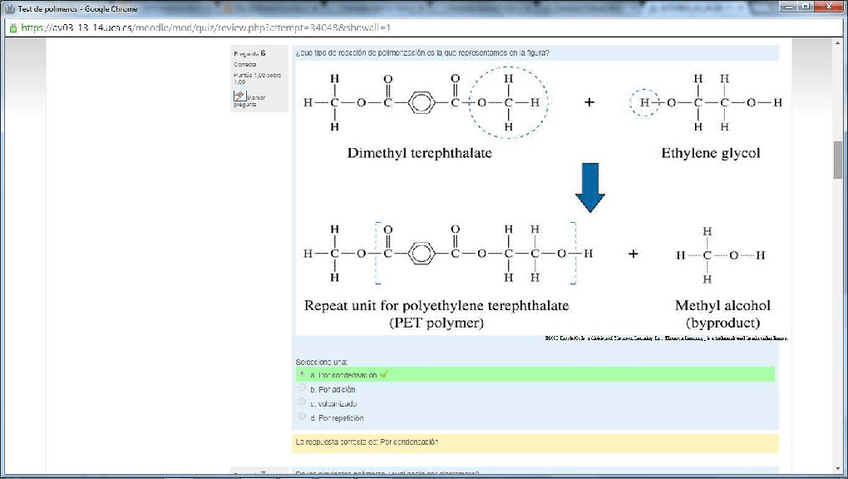Click the 'Pregunta 6' heading
848x479 pixels.
[249, 53]
